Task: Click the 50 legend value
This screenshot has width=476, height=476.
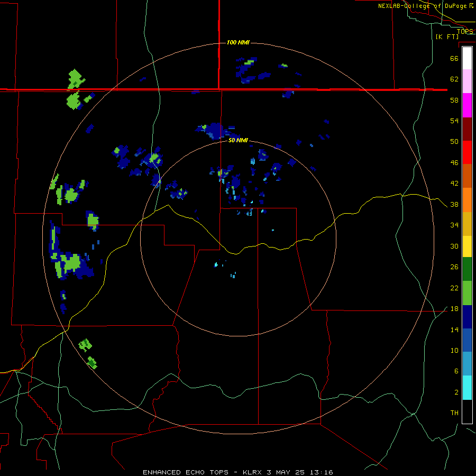Action: pos(454,142)
